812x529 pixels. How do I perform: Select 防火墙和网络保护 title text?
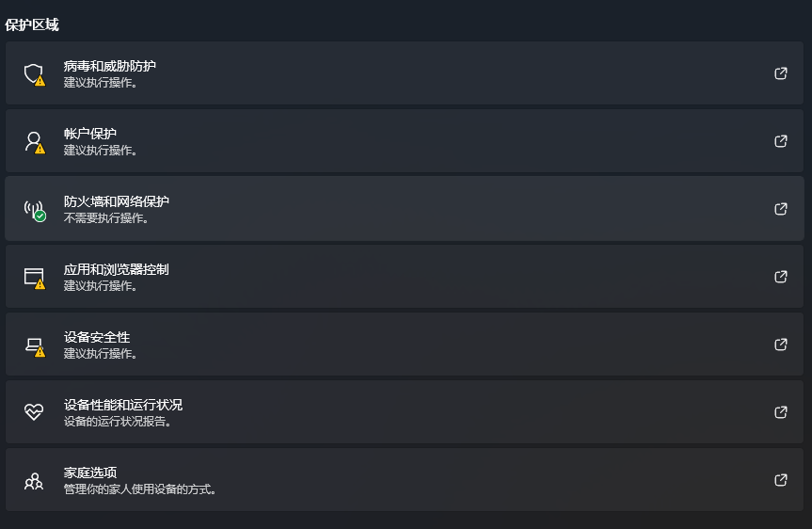click(117, 201)
